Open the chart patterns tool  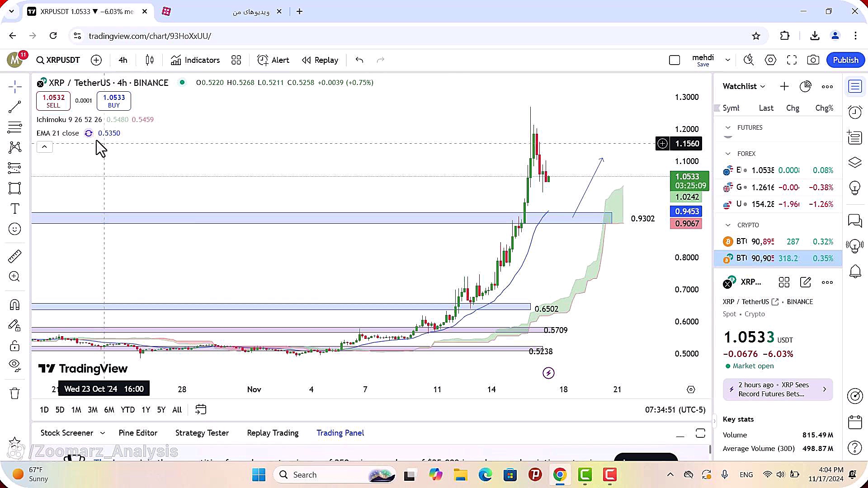[15, 147]
